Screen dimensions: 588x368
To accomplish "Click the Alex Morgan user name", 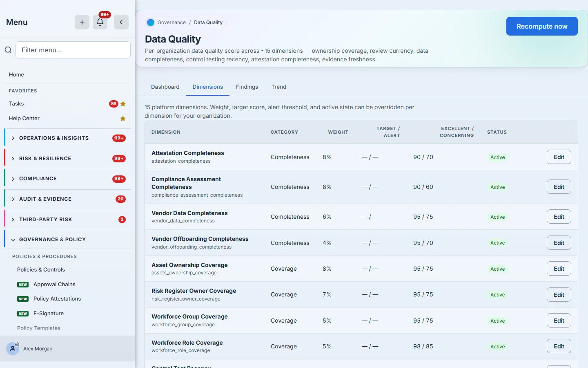I will coord(38,349).
